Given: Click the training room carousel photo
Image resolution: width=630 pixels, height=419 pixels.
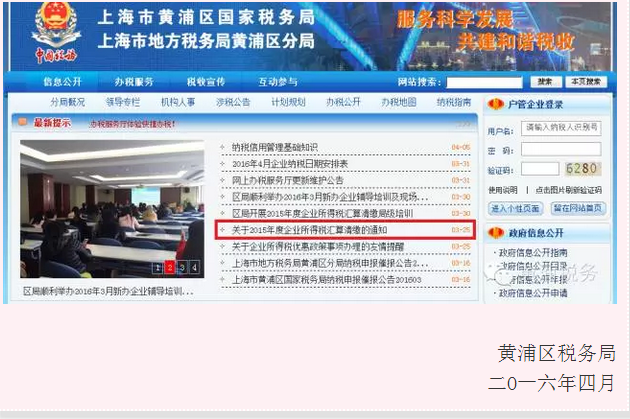Looking at the screenshot, I should (112, 208).
